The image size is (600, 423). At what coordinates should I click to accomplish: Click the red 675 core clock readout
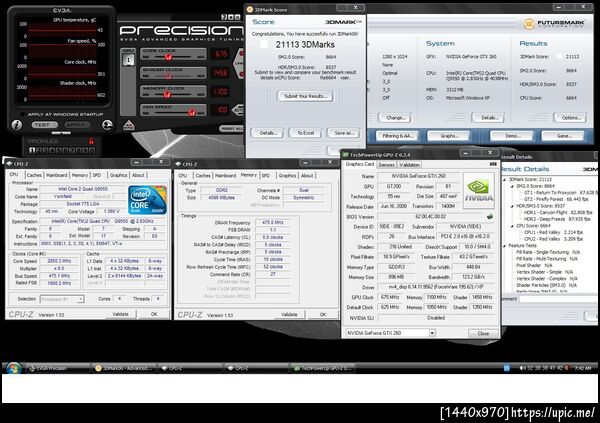pos(221,54)
